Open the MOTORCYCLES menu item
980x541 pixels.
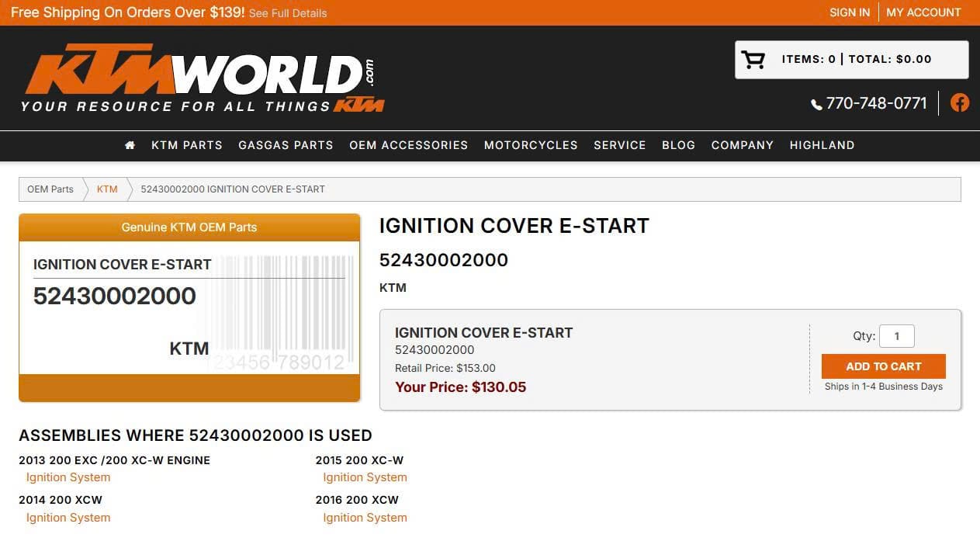click(531, 145)
